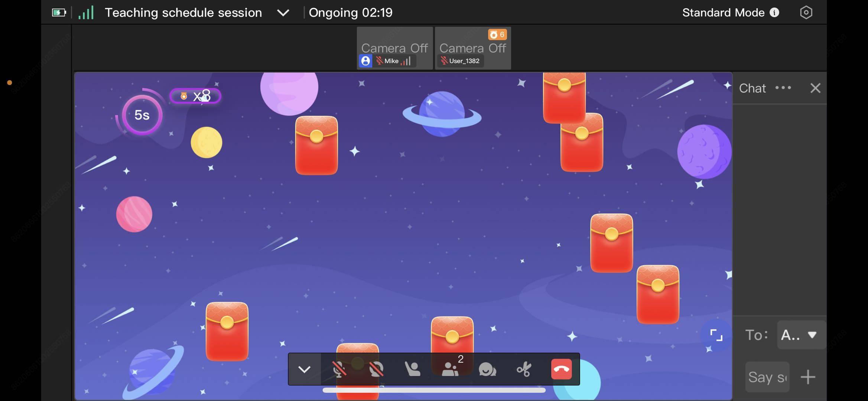Open the chat recipient dropdown
This screenshot has width=868, height=401.
[801, 335]
